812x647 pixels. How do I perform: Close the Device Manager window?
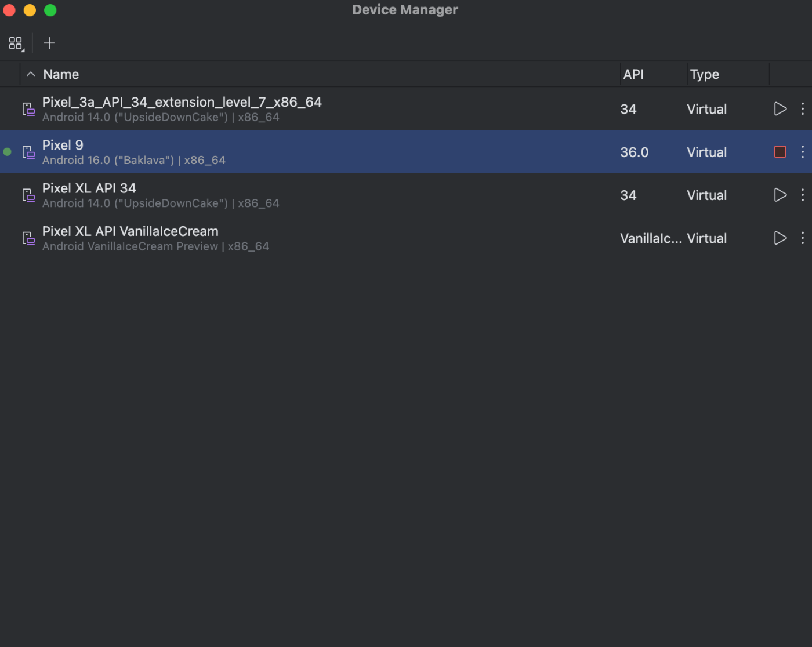click(9, 10)
